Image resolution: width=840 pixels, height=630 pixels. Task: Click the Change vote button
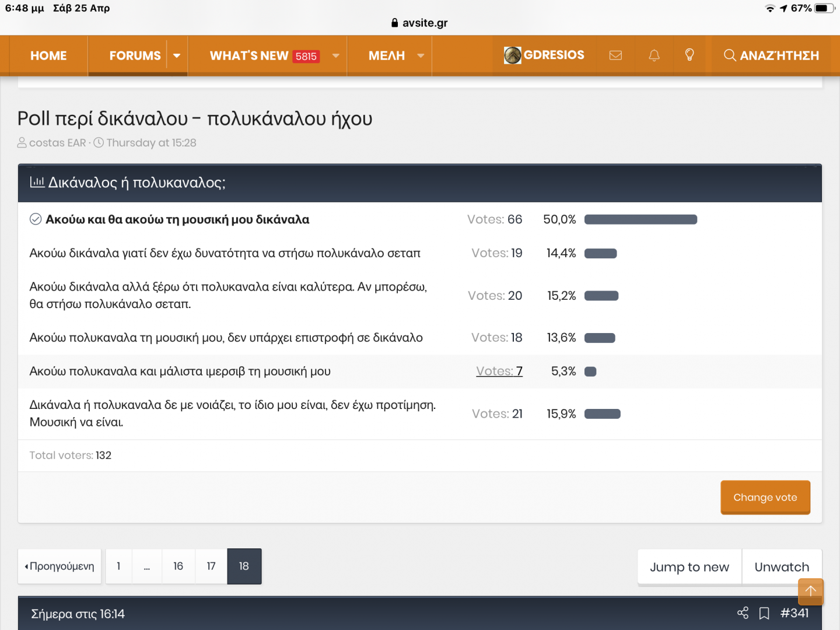pyautogui.click(x=765, y=497)
